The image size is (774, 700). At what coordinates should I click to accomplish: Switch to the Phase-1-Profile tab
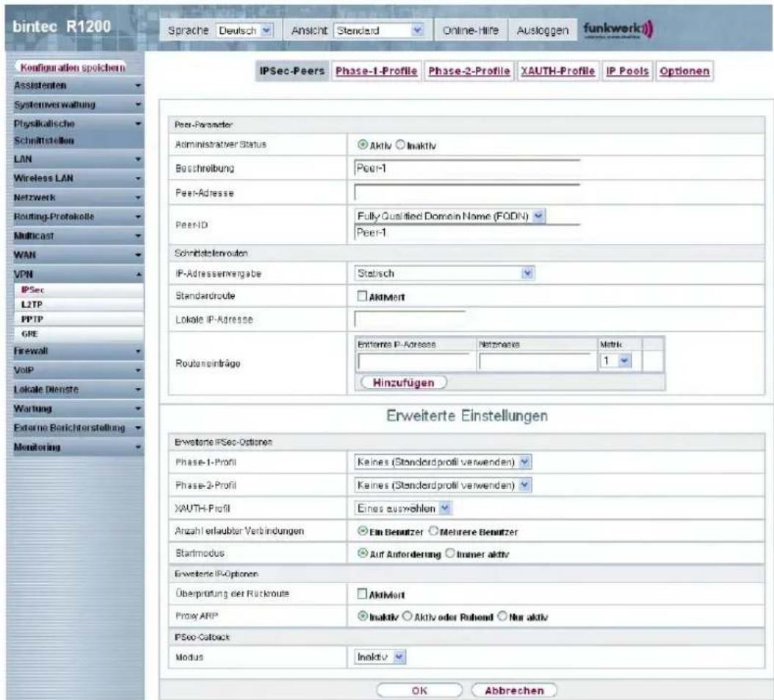376,71
